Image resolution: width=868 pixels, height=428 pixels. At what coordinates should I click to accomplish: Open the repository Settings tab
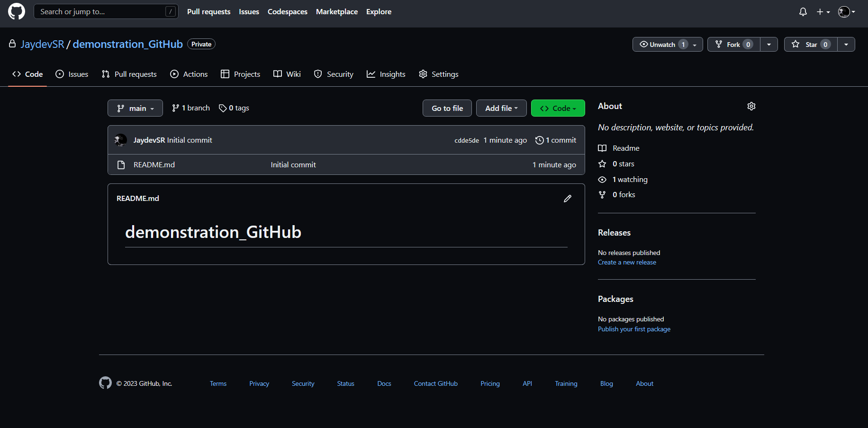[439, 74]
